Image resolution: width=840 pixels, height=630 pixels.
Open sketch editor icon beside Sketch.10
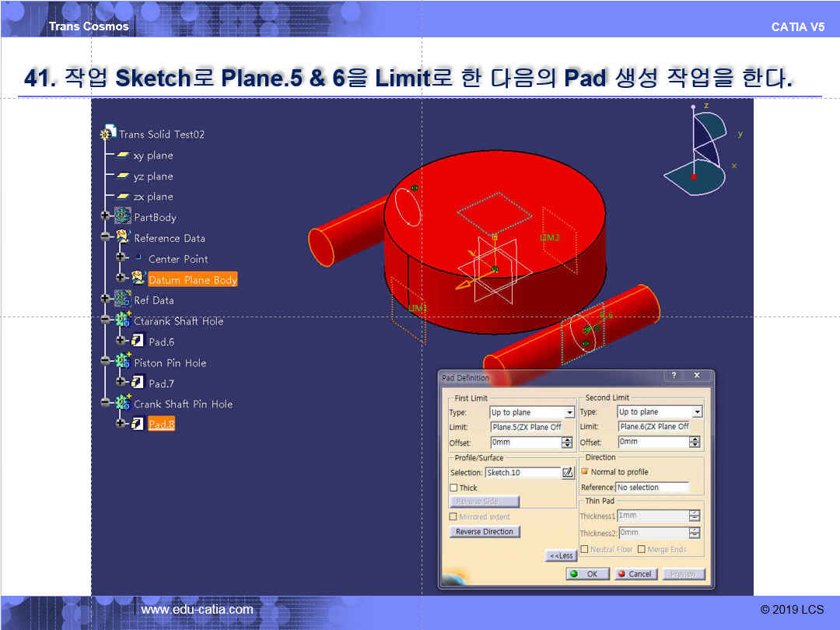[x=568, y=472]
